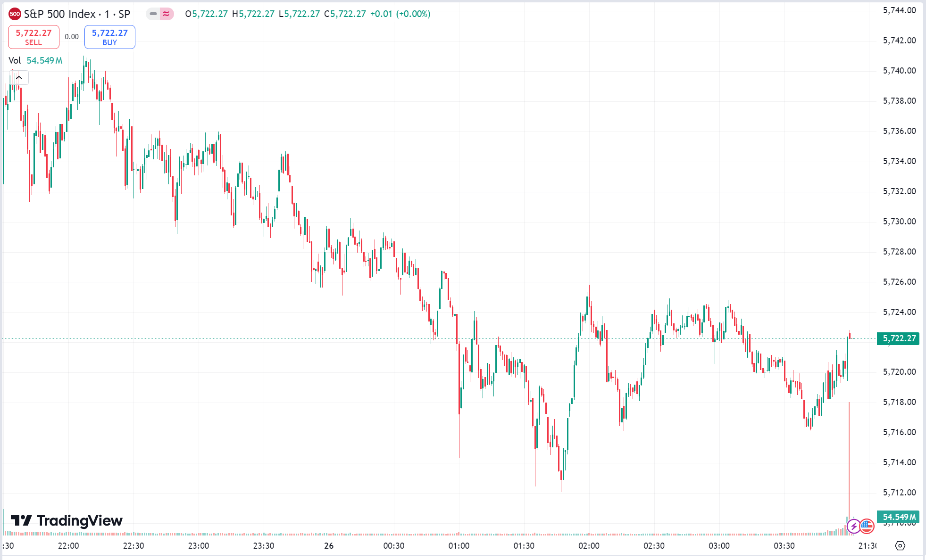Click the pink approximate-sign indicator
Screen dimensions: 926x560
(166, 14)
